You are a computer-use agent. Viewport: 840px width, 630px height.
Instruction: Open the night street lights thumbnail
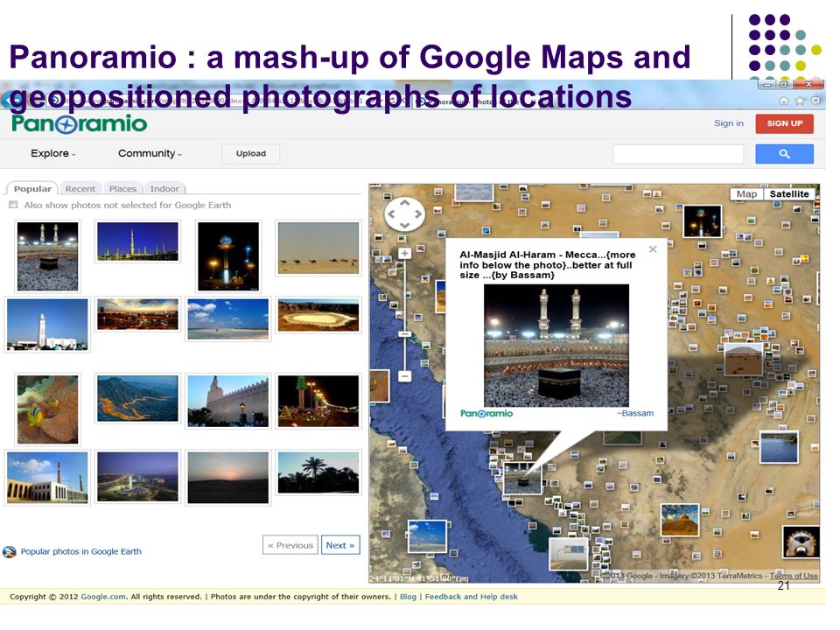click(318, 402)
